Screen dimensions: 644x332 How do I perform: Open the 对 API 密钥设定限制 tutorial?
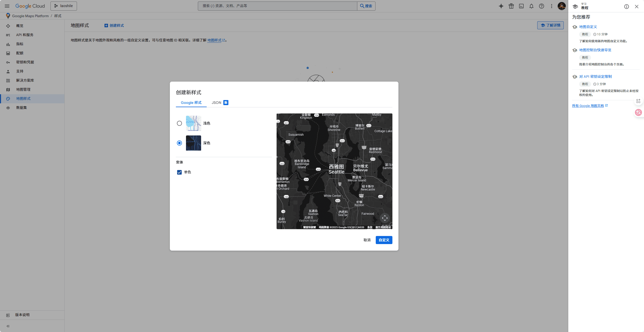(596, 77)
